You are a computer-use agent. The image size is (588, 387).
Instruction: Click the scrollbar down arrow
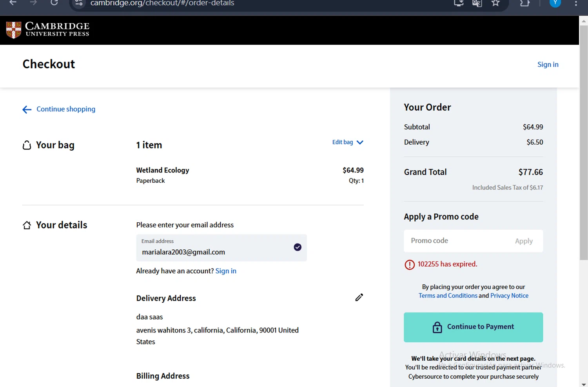pos(584,384)
